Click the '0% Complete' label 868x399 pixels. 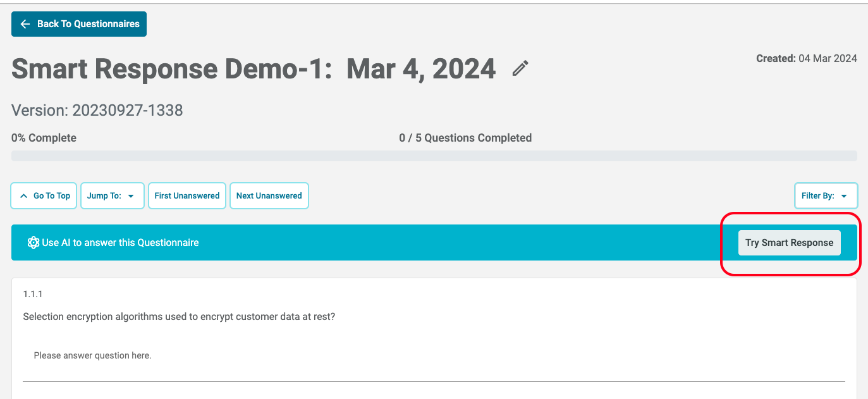44,138
